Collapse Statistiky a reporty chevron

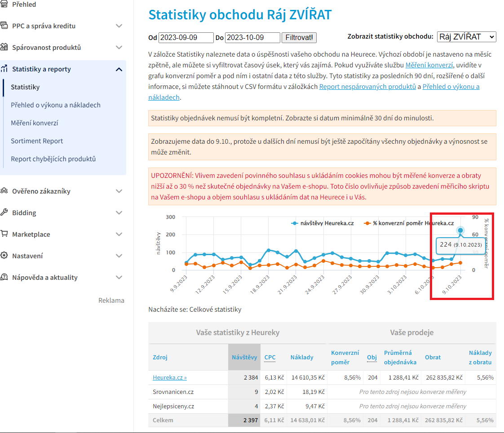tap(119, 69)
